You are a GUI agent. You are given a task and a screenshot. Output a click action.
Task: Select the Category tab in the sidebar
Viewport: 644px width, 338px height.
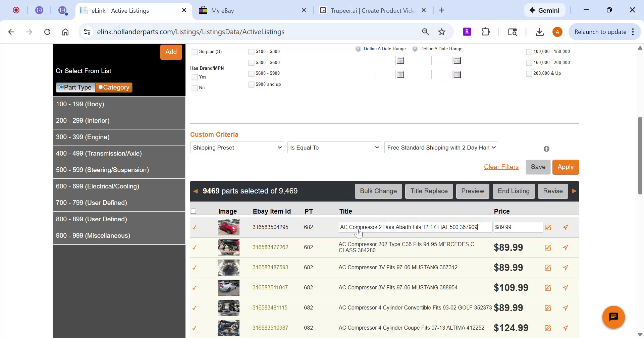pyautogui.click(x=114, y=87)
